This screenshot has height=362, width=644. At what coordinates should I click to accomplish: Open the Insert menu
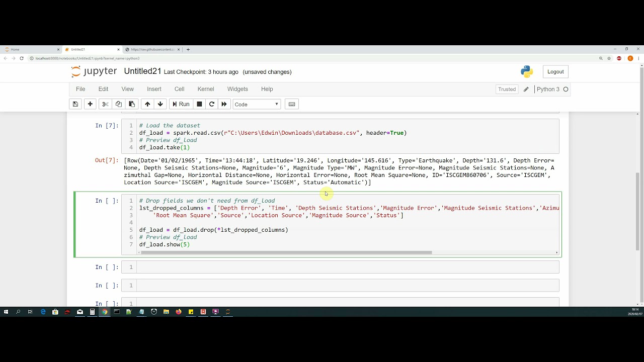pyautogui.click(x=154, y=89)
